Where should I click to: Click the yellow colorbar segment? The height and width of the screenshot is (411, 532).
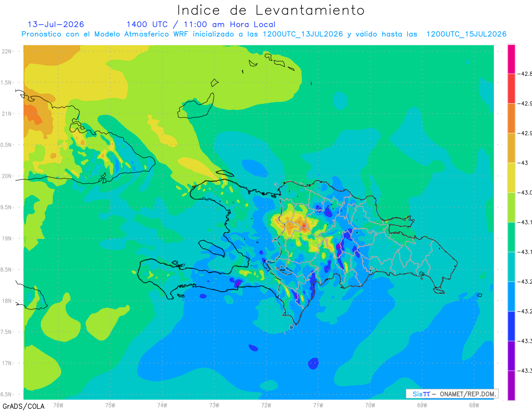(x=511, y=178)
